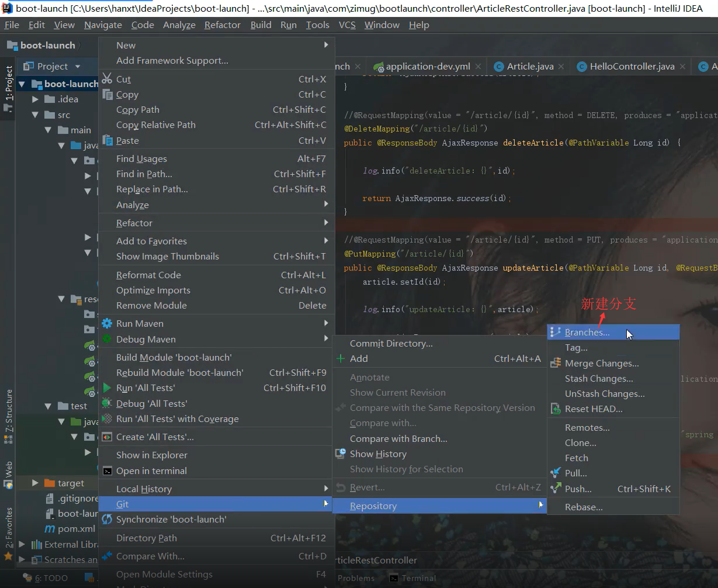Image resolution: width=718 pixels, height=588 pixels.
Task: Click the Create 'All Tests' icon
Action: point(107,437)
